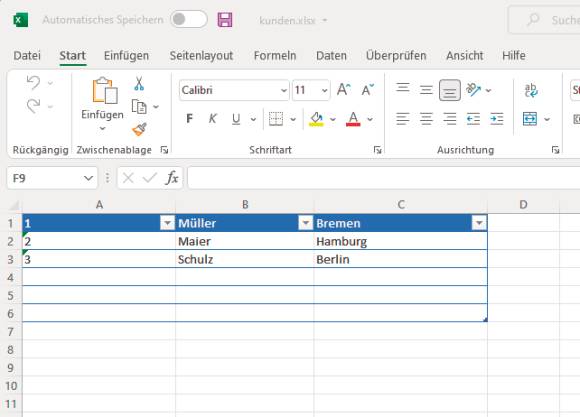Expand the Name Box dropdown for F9
The image size is (580, 417).
pos(88,178)
